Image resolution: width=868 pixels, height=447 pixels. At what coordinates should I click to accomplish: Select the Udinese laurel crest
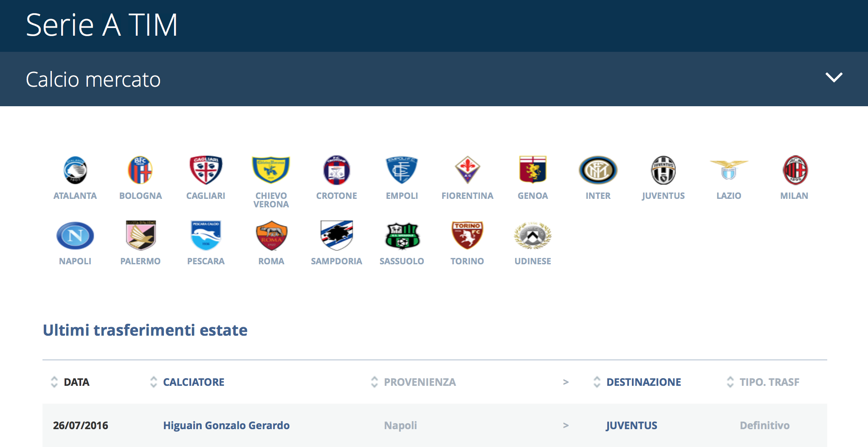point(533,235)
